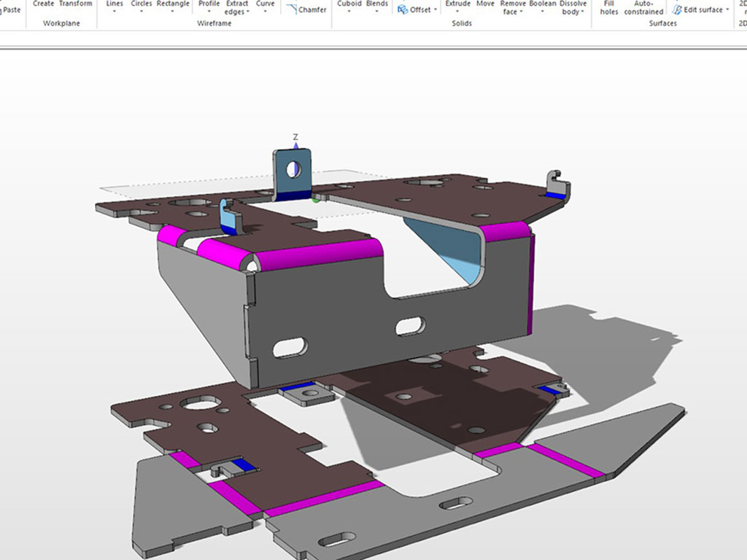Select the Chamfer tool icon

[x=291, y=9]
